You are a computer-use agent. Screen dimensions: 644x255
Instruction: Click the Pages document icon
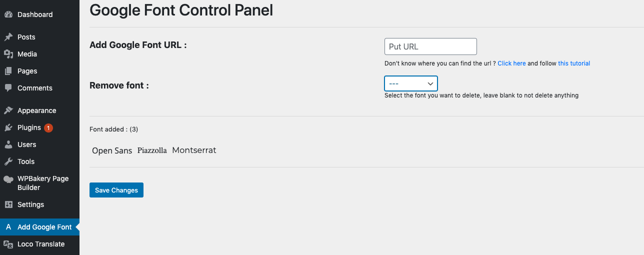pyautogui.click(x=8, y=71)
